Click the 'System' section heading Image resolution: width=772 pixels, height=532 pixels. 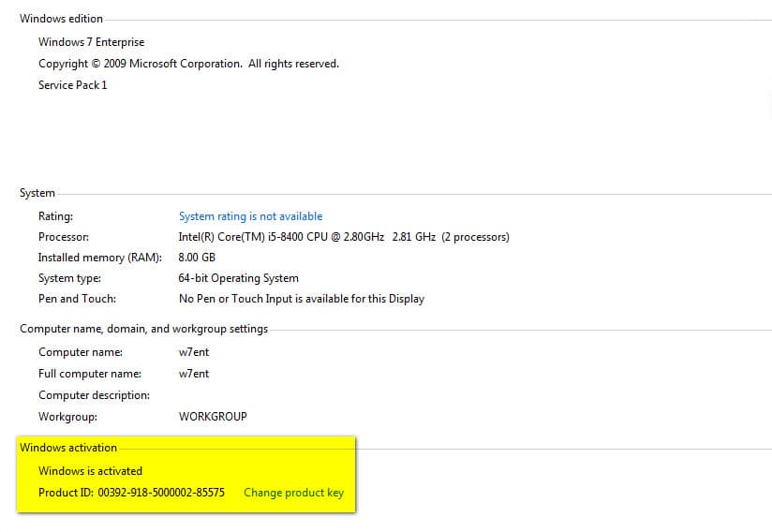point(37,193)
